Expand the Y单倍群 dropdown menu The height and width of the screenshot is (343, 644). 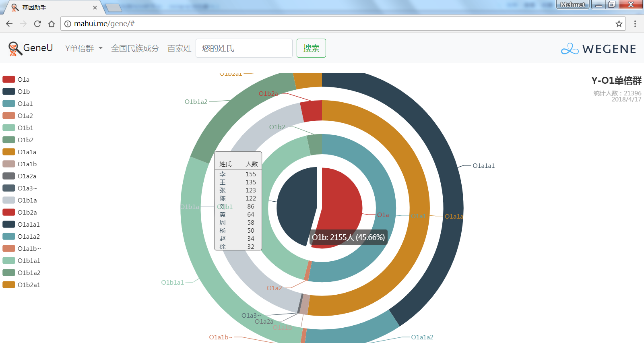click(x=84, y=48)
